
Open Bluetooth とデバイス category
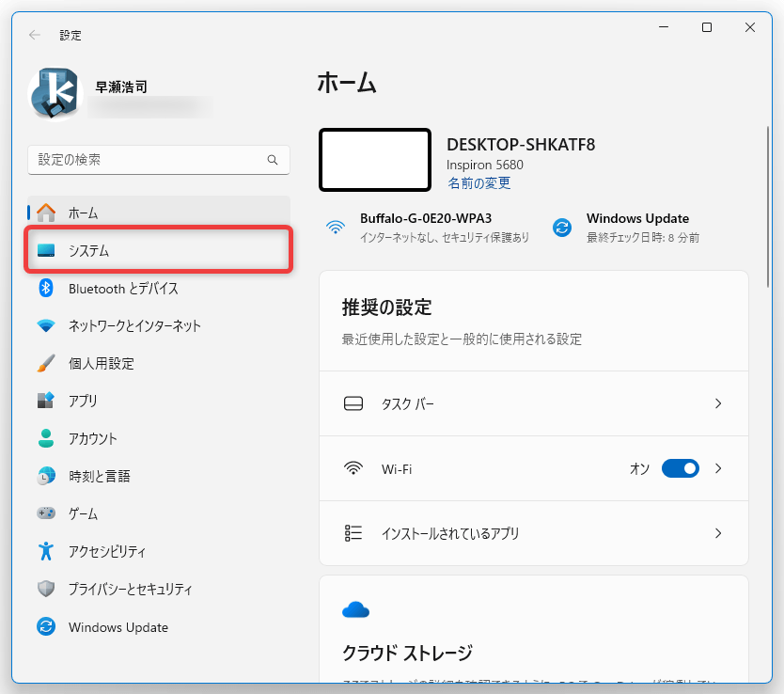[x=159, y=288]
